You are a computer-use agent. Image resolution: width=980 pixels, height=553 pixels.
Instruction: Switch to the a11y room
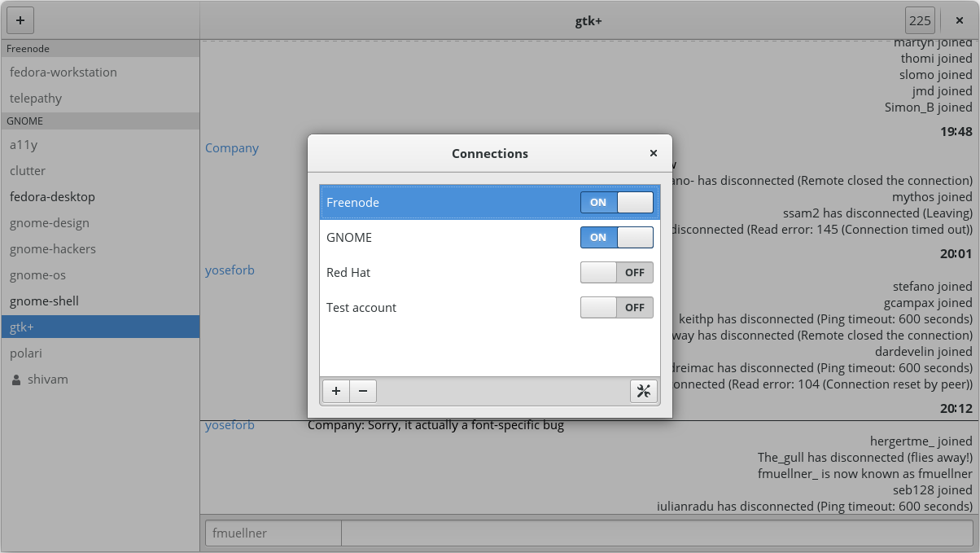(x=99, y=144)
